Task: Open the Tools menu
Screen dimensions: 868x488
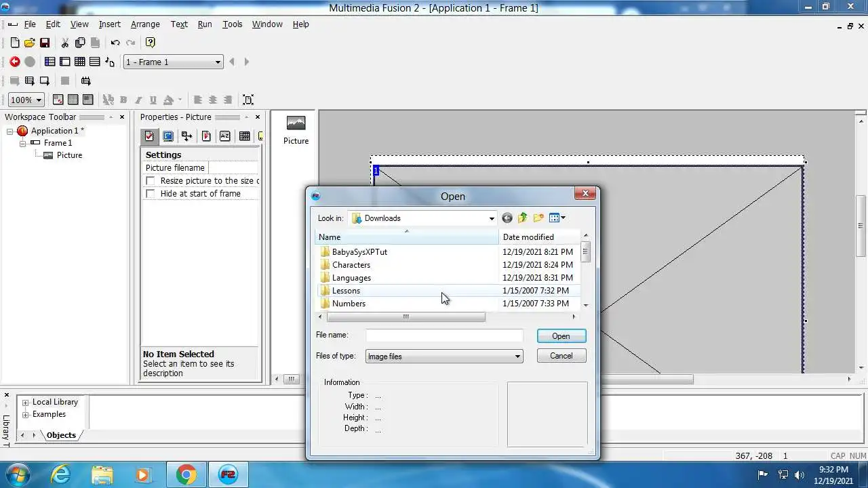Action: coord(233,24)
